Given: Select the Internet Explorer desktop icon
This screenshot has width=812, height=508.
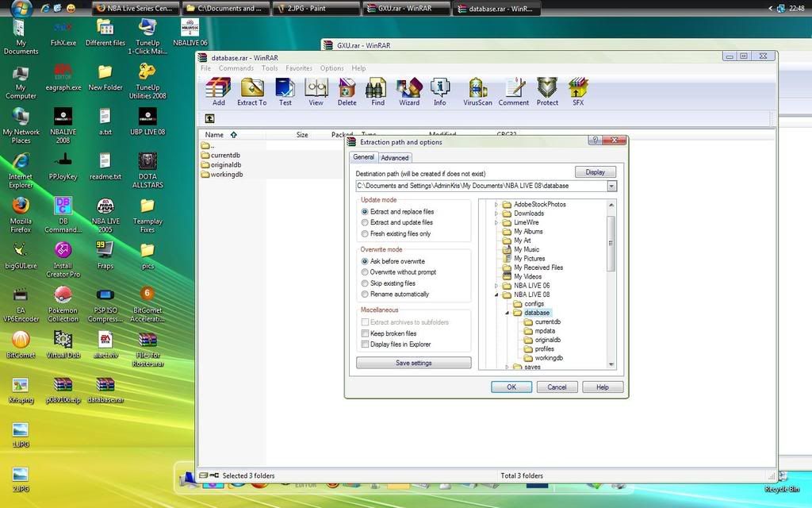Looking at the screenshot, I should coord(21,171).
